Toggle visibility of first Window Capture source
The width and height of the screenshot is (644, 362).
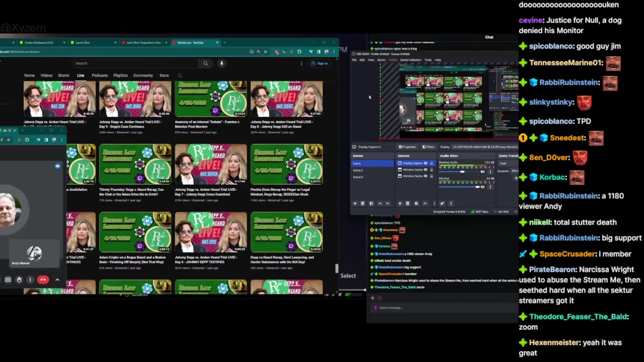click(x=426, y=169)
